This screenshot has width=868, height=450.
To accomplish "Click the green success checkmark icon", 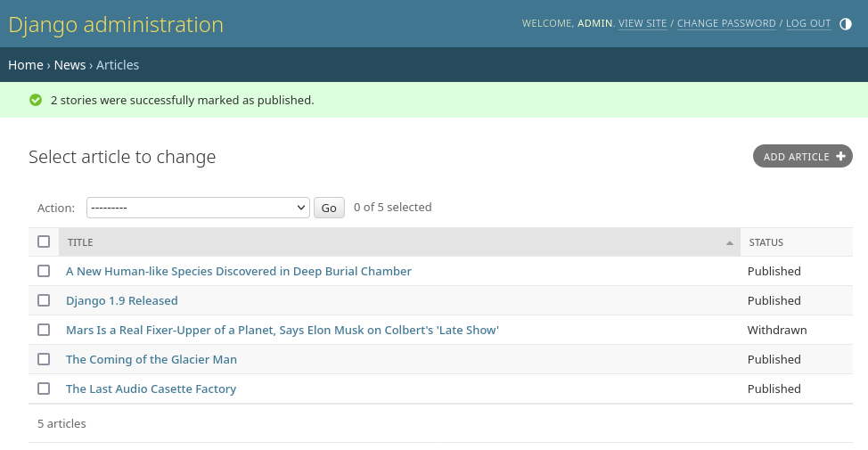I will click(36, 100).
